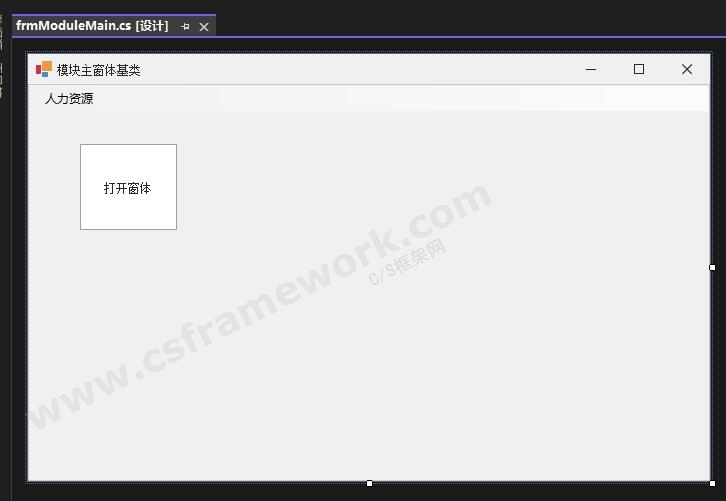Close the frmModuleMain.cs designer tab

(x=204, y=27)
